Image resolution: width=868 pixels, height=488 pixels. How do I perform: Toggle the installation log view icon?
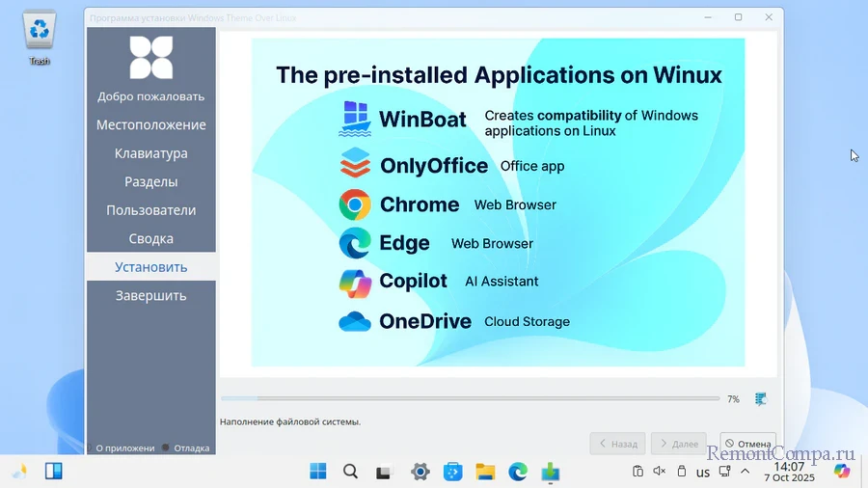click(761, 398)
